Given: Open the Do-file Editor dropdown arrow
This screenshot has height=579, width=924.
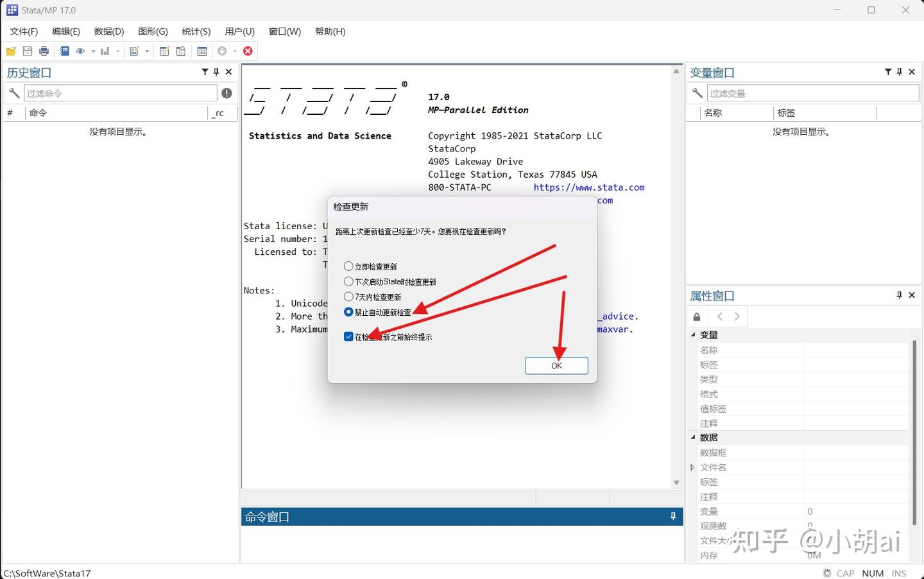Looking at the screenshot, I should (x=147, y=51).
